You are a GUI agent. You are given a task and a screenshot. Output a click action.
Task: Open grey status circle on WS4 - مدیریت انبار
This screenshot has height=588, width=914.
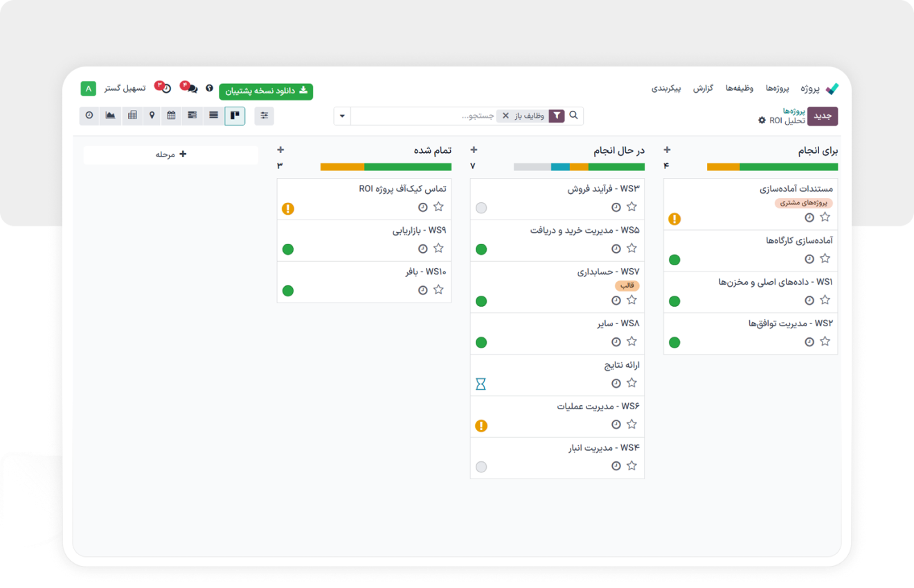coord(481,467)
